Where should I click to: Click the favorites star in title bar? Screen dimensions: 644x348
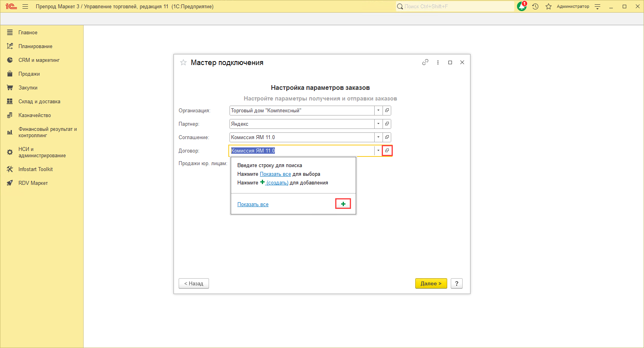(x=548, y=7)
